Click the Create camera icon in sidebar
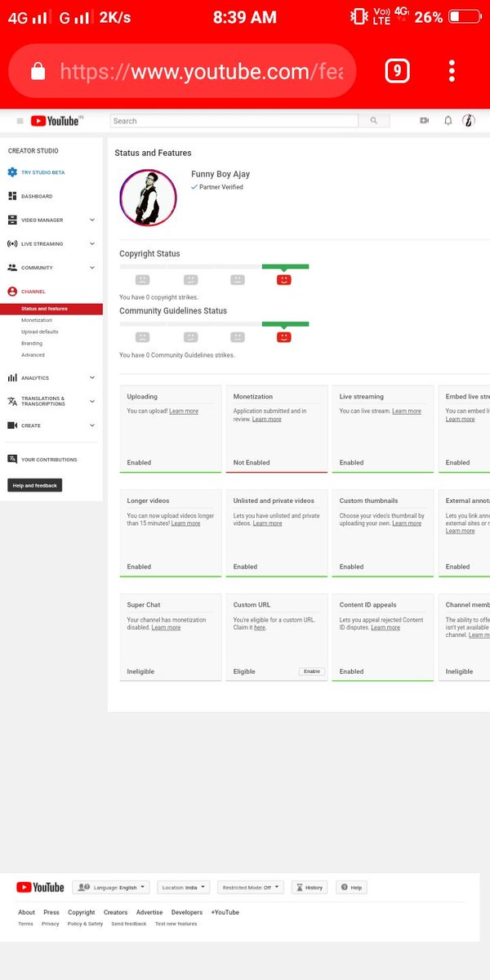The image size is (490, 980). [12, 425]
